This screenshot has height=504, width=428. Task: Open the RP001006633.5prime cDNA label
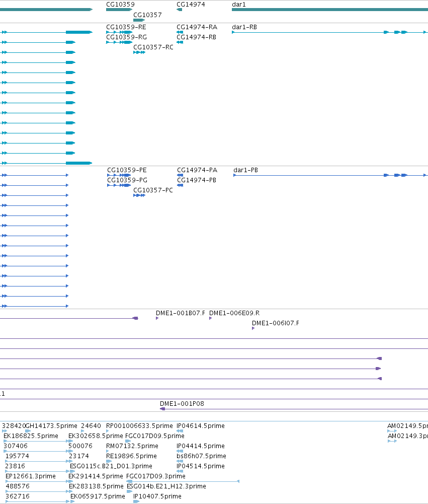[139, 426]
